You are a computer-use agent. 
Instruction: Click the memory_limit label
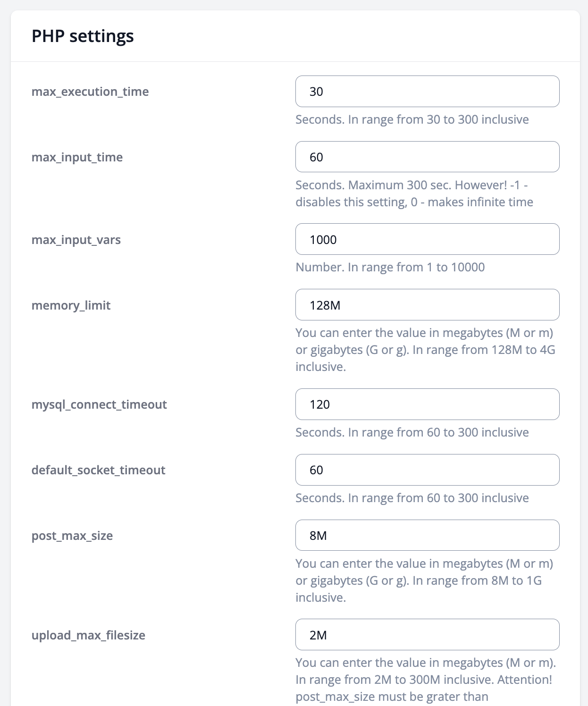pyautogui.click(x=71, y=305)
